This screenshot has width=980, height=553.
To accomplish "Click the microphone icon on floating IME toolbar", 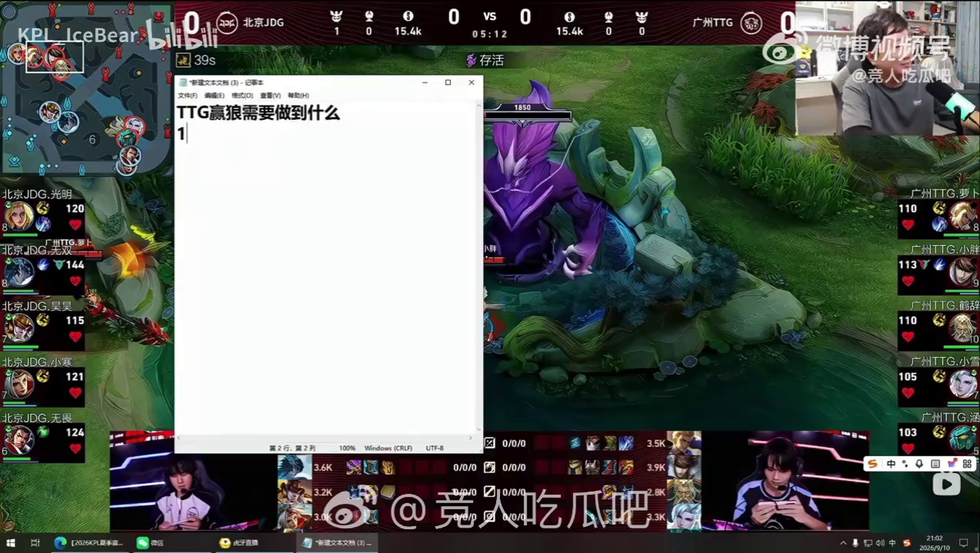I will tap(919, 464).
